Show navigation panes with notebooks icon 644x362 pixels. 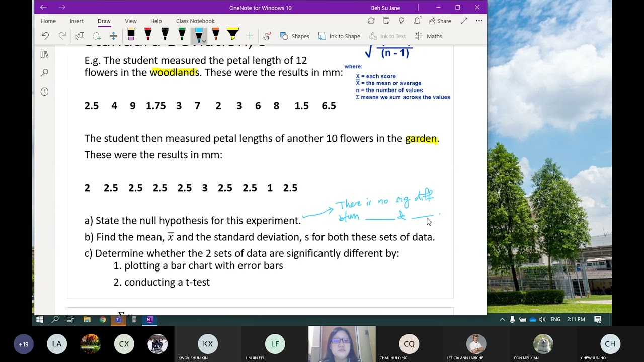[44, 54]
